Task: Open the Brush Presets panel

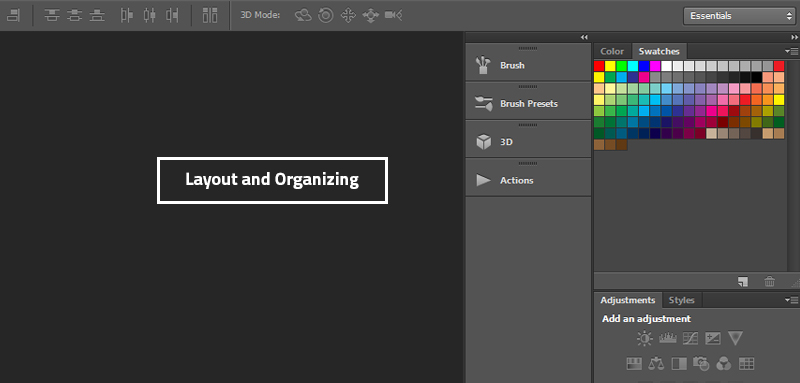Action: coord(528,104)
